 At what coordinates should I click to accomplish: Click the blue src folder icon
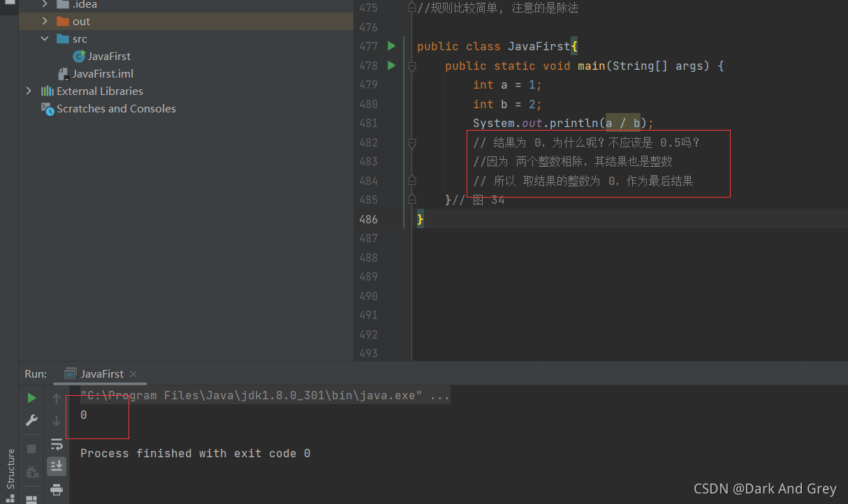tap(62, 39)
